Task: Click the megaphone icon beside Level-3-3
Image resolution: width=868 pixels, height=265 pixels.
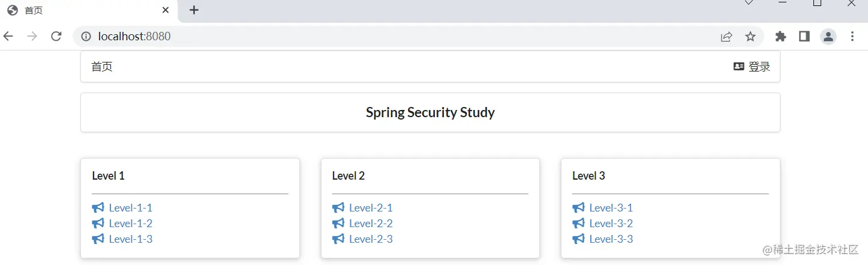Action: click(578, 239)
